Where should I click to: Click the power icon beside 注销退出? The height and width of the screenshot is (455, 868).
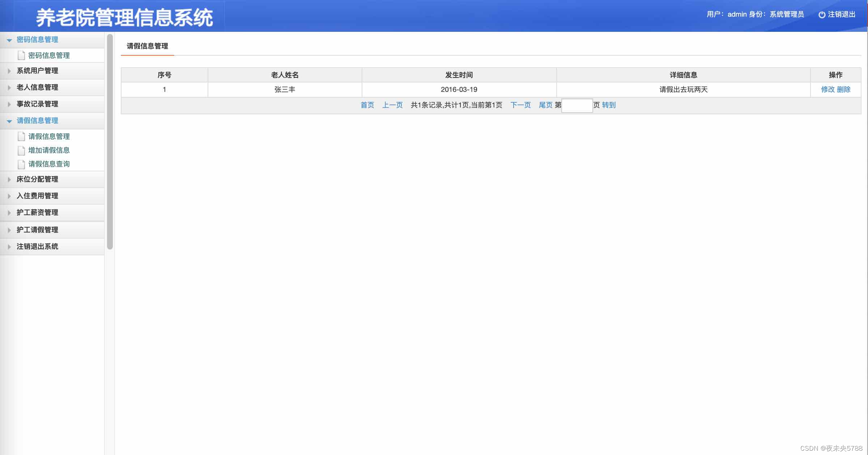(x=822, y=14)
